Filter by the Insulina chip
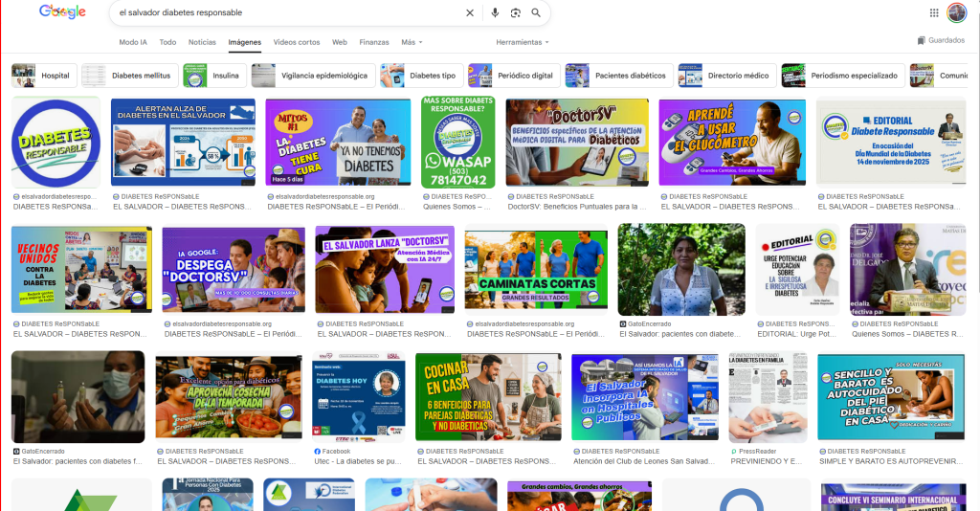Screen dimensions: 980x511 tap(214, 76)
